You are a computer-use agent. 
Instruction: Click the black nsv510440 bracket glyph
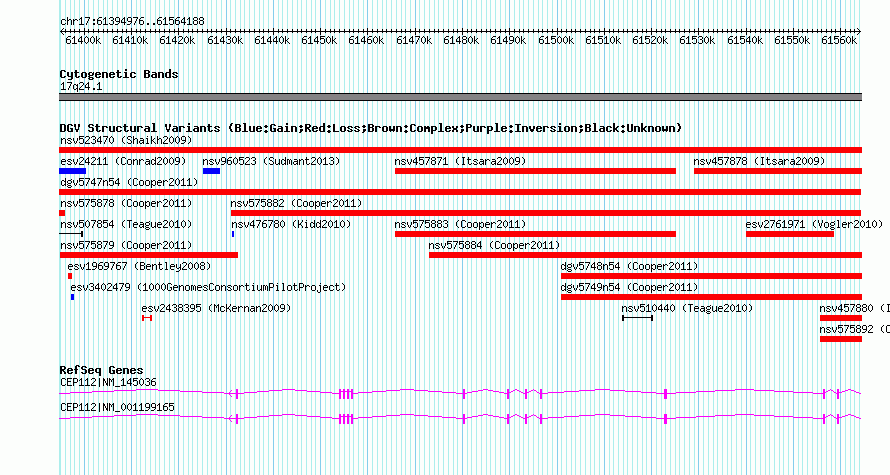[637, 318]
